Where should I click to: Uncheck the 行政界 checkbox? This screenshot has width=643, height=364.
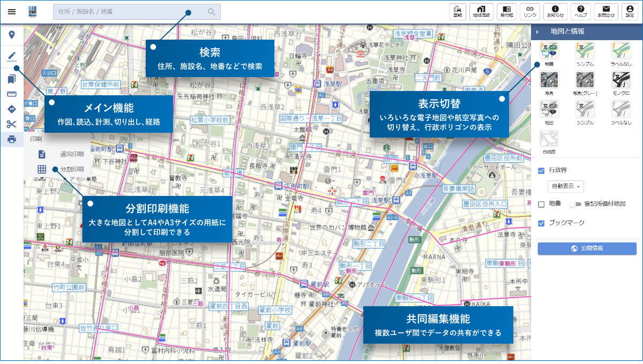[x=541, y=170]
